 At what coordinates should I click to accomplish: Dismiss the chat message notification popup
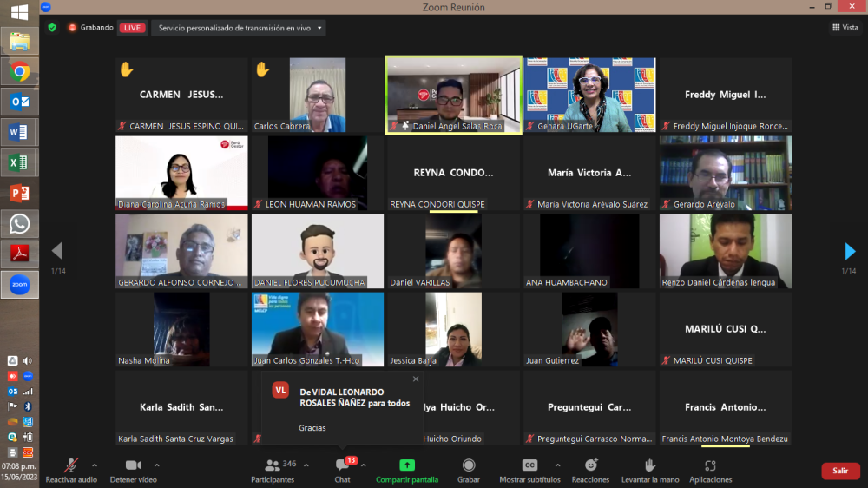(x=415, y=379)
